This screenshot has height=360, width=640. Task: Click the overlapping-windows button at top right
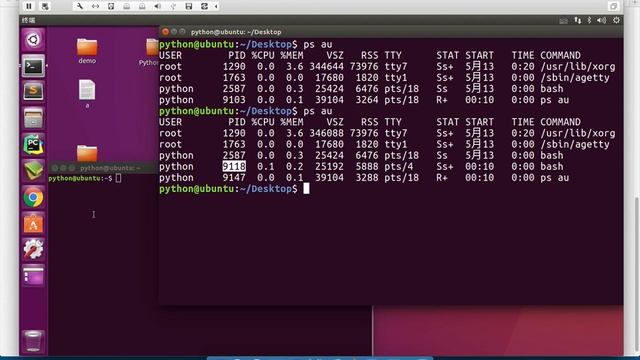(613, 6)
